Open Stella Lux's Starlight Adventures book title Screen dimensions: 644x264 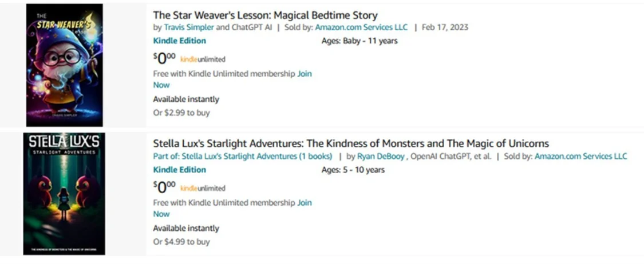pyautogui.click(x=351, y=143)
